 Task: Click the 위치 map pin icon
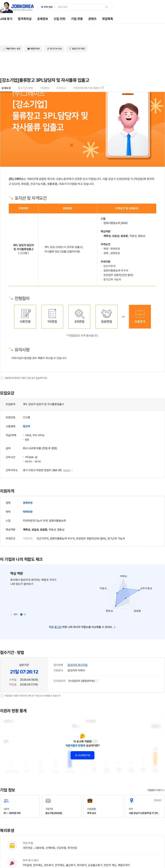point(132,801)
